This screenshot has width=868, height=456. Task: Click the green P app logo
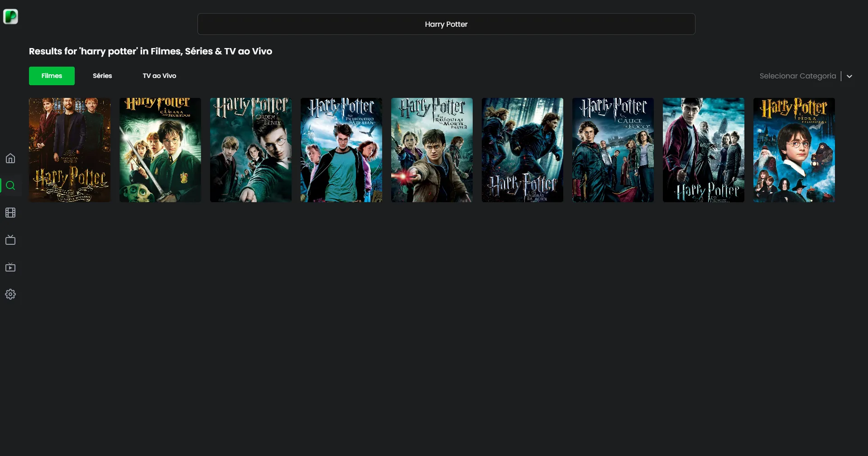(10, 17)
